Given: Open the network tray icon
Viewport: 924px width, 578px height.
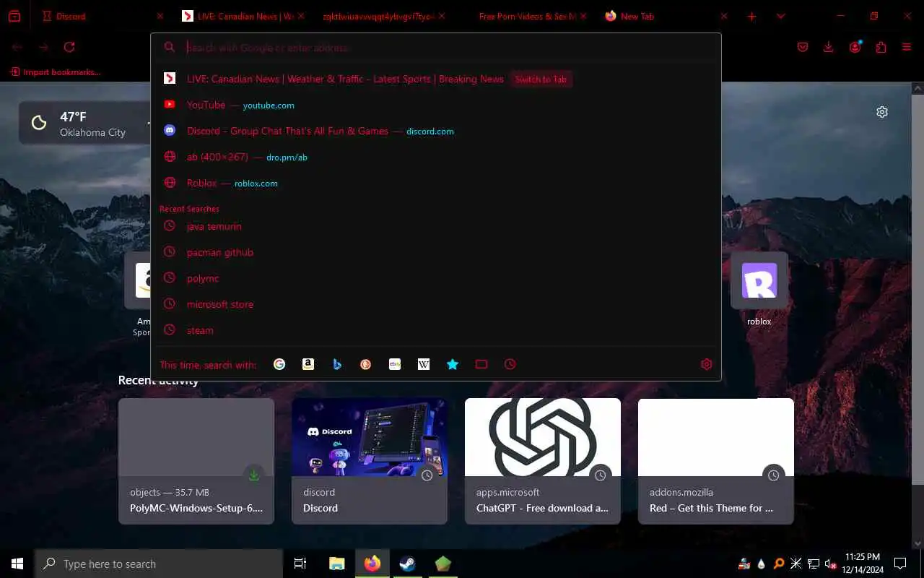Looking at the screenshot, I should click(814, 564).
